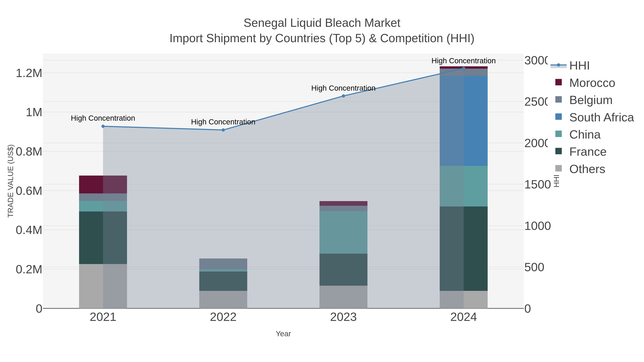
Task: Click the 2021 Morocco bar segment
Action: pos(103,185)
